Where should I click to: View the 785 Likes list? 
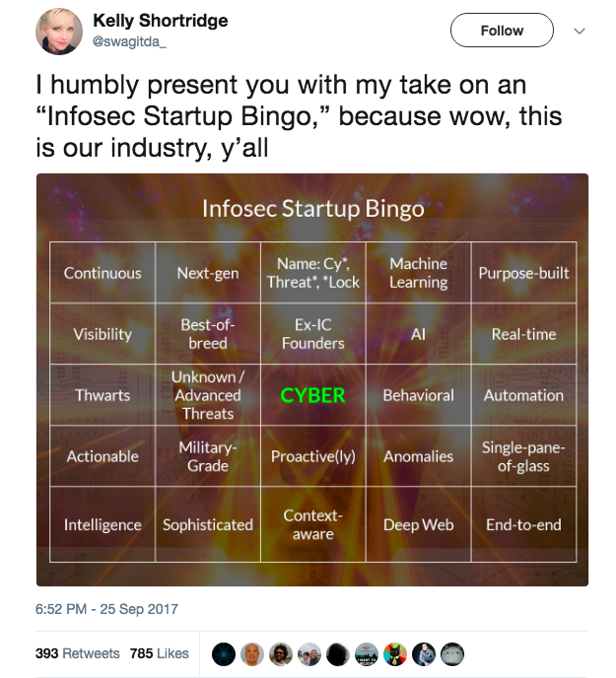pyautogui.click(x=159, y=653)
